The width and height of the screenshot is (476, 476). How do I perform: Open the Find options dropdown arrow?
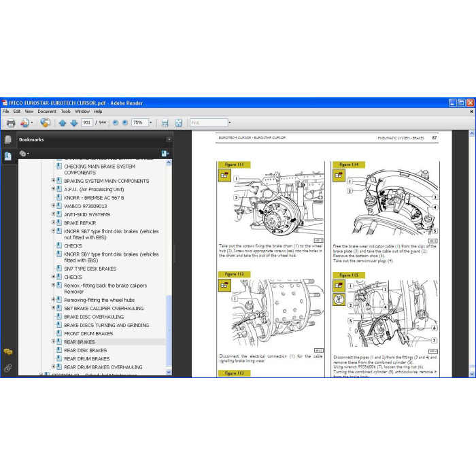click(x=230, y=122)
